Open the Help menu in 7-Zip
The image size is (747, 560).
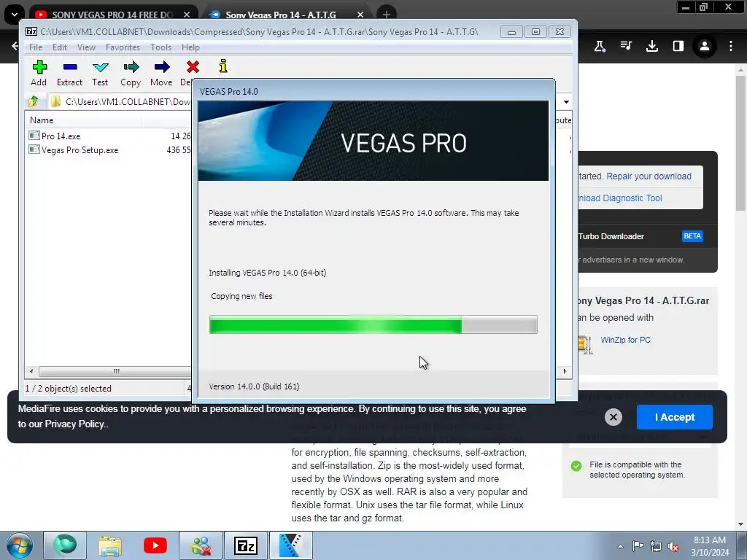coord(190,47)
